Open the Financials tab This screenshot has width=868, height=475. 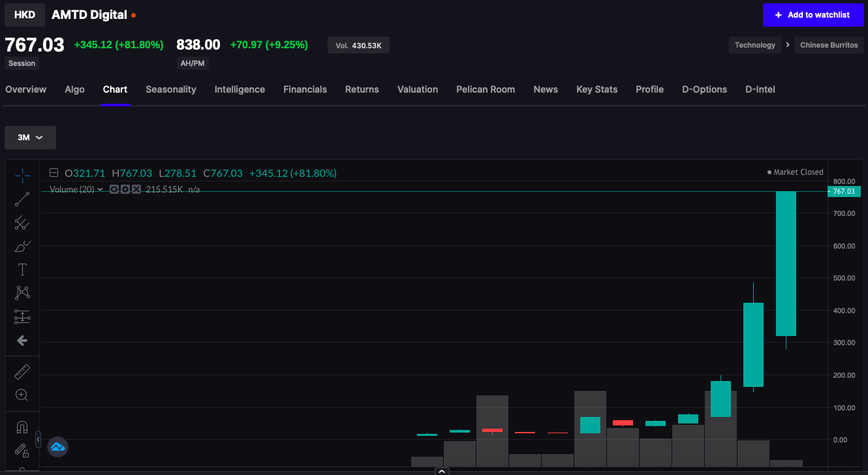pos(305,89)
